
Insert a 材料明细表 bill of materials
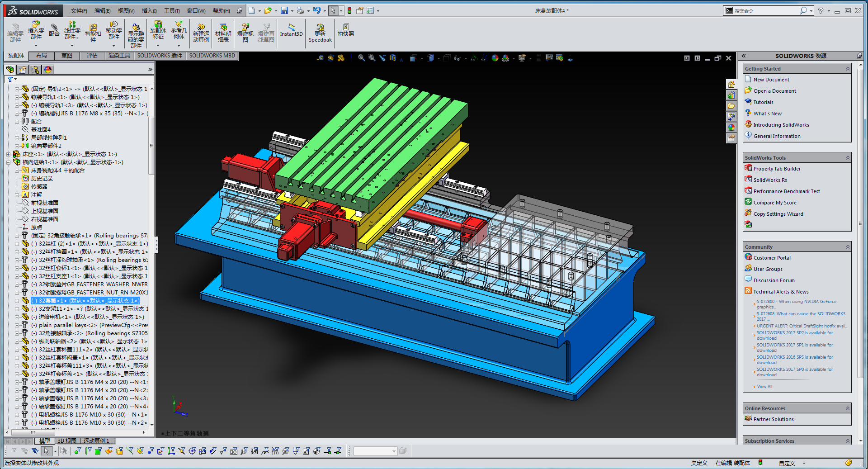coord(223,33)
